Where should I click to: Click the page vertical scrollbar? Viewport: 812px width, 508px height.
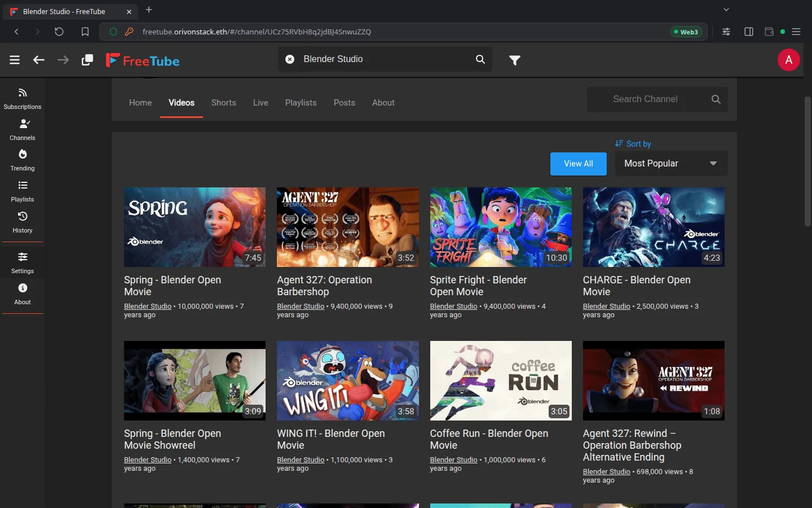(x=807, y=161)
